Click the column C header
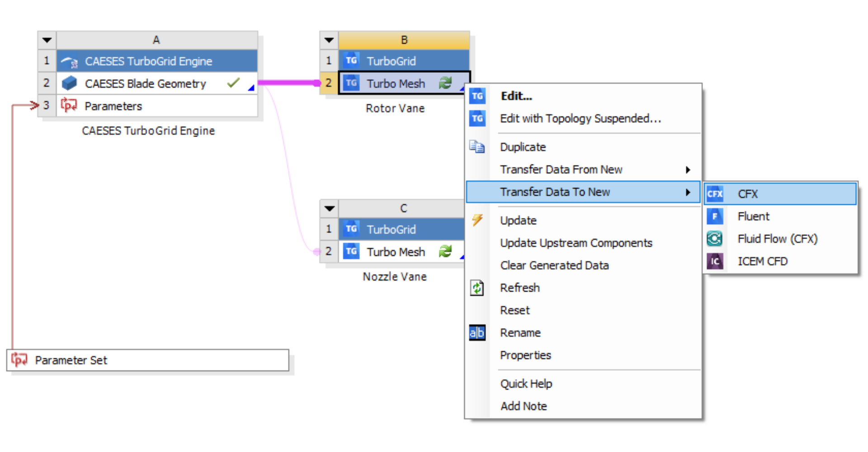Viewport: 868px width, 452px height. pyautogui.click(x=402, y=208)
